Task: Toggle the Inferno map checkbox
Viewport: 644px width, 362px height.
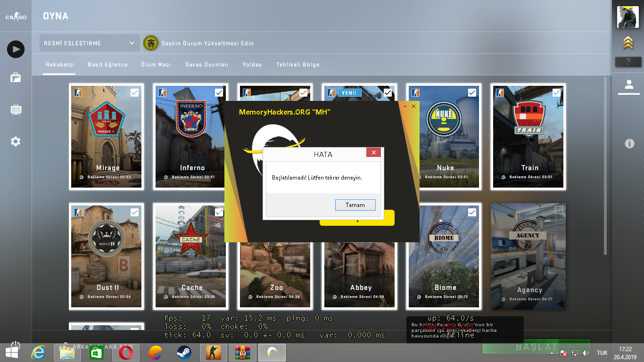Action: point(219,93)
